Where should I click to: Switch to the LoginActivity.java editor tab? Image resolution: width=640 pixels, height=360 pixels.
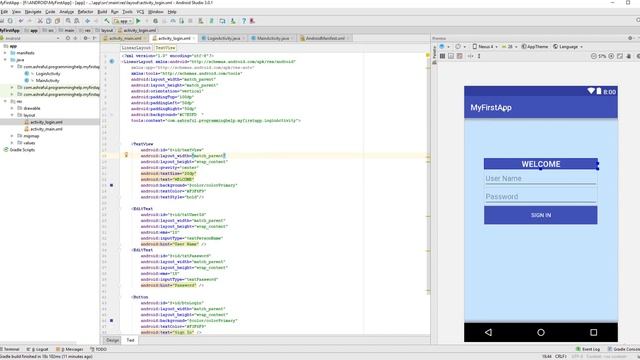click(x=223, y=38)
